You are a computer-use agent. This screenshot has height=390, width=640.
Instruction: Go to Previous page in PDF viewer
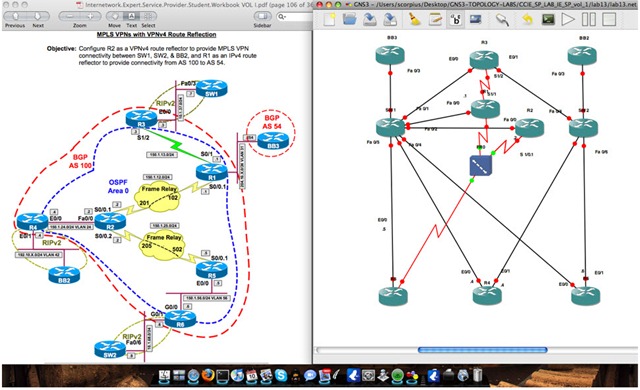click(16, 17)
